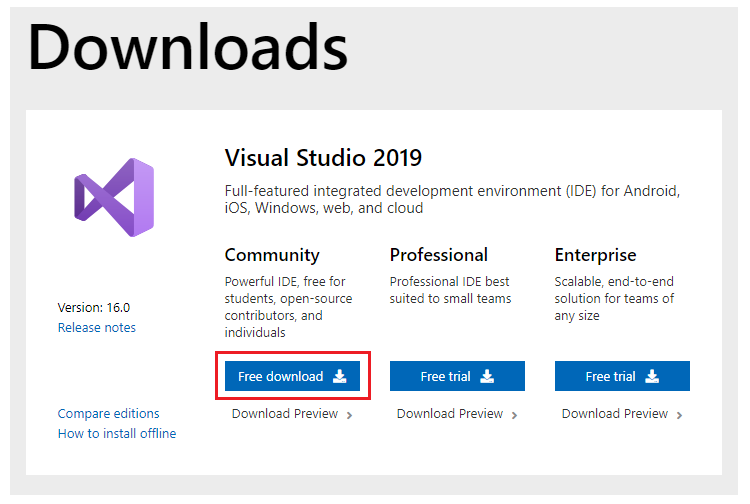Click the Visual Studio 2019 heading
This screenshot has height=504, width=750.
pyautogui.click(x=323, y=158)
